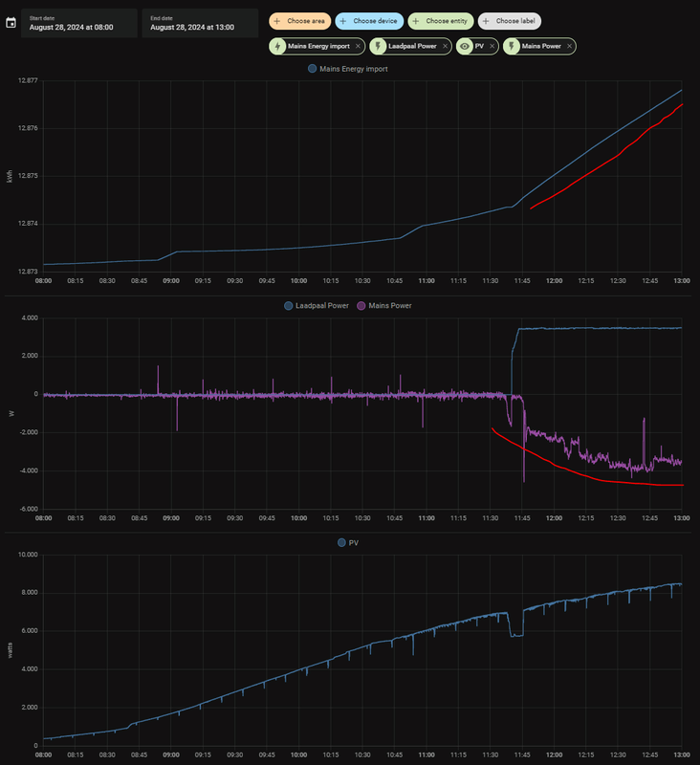Remove the PV entity chip
This screenshot has height=765, width=700.
point(492,46)
